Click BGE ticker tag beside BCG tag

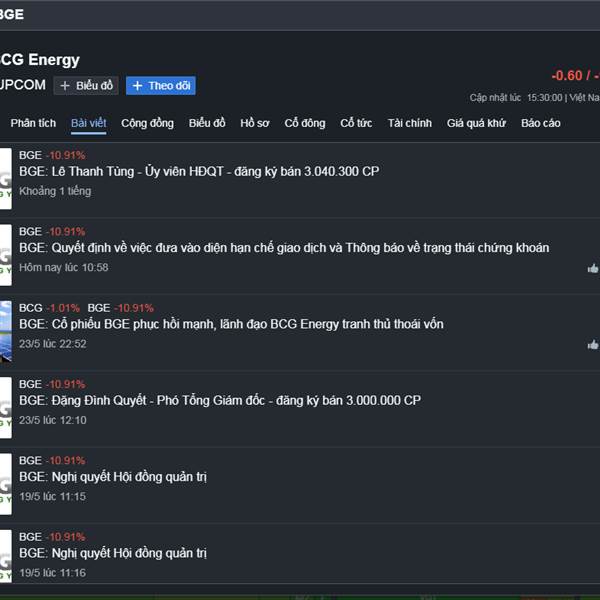click(x=120, y=308)
